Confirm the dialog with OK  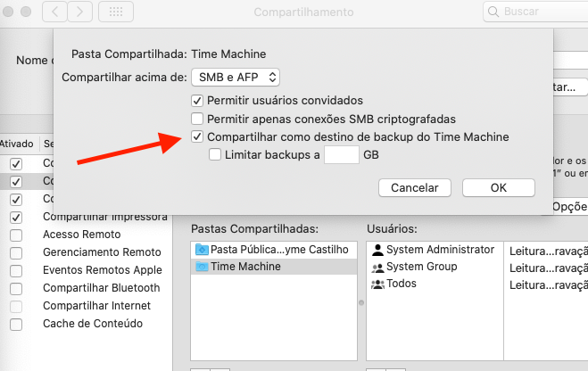(498, 187)
